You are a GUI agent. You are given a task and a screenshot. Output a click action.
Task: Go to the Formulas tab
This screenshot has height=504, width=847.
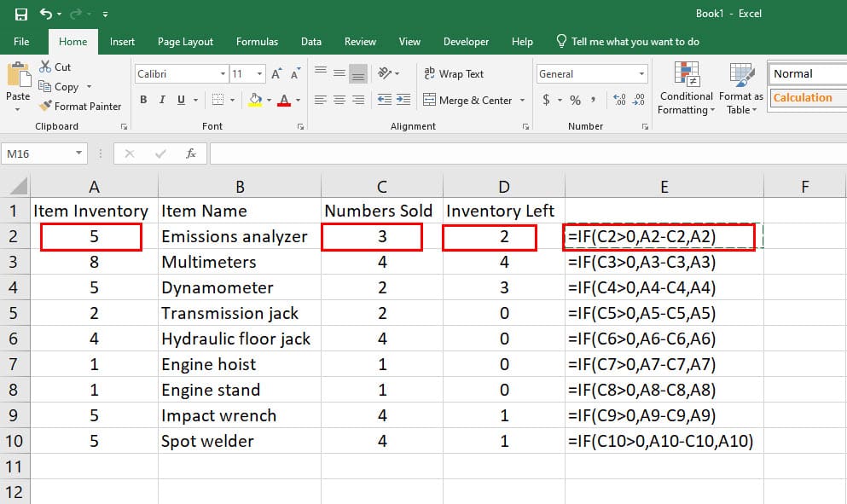point(257,42)
